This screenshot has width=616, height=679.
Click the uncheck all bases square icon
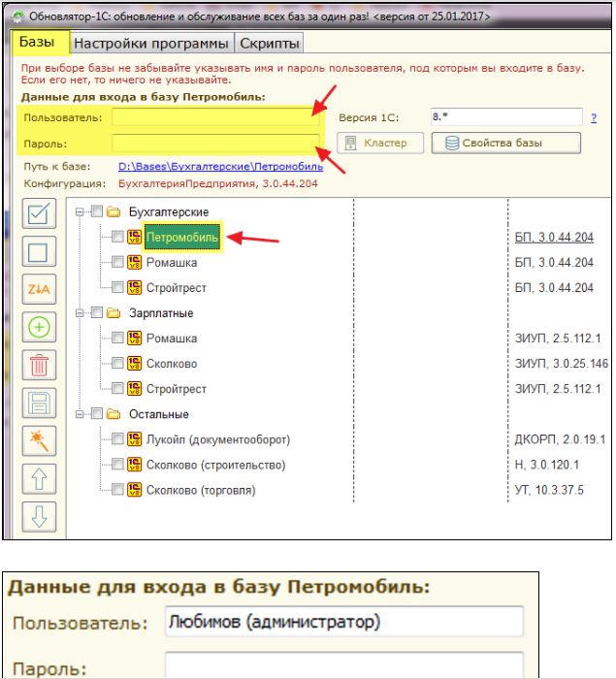[x=39, y=251]
